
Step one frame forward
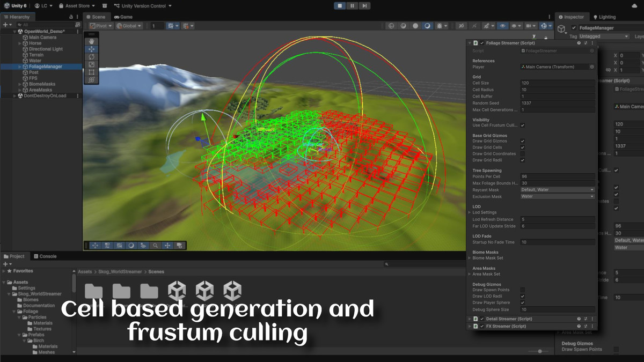click(364, 6)
